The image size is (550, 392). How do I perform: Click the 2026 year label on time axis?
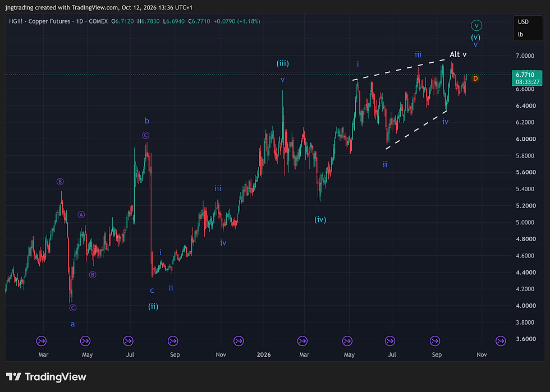pyautogui.click(x=264, y=354)
